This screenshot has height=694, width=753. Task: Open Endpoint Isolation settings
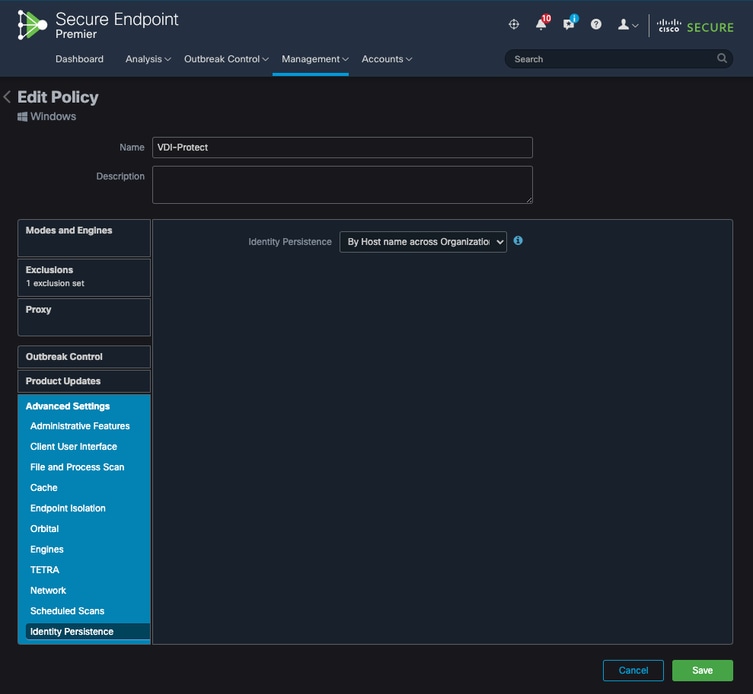tap(68, 508)
